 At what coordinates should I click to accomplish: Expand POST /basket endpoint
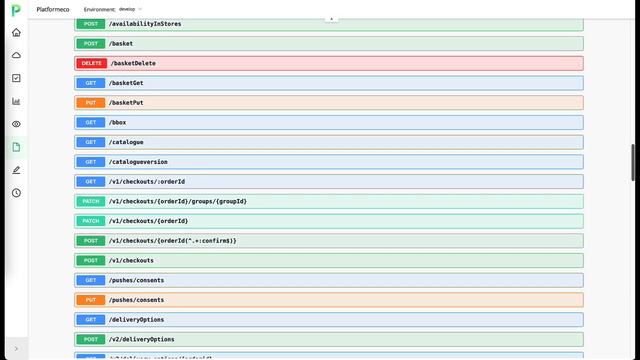[x=329, y=43]
